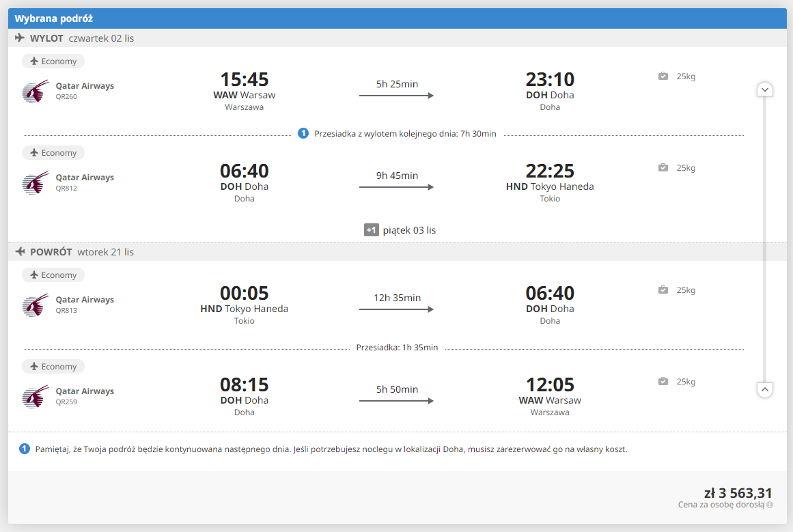Click the total price zł 3 563,31

(x=738, y=493)
